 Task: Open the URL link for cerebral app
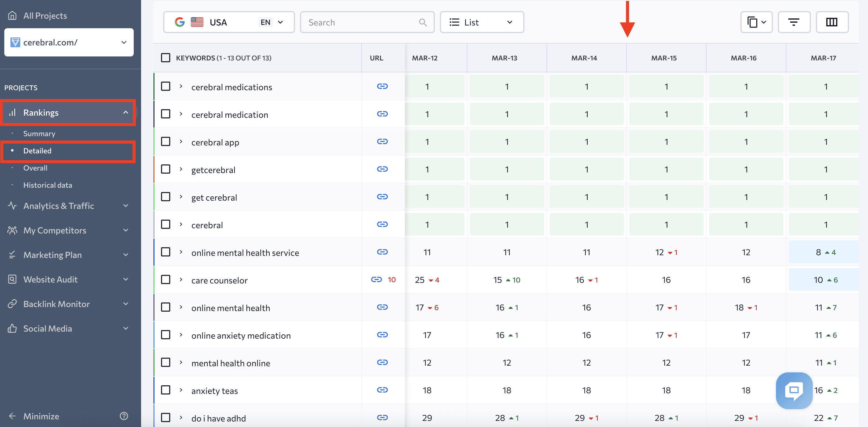click(382, 142)
